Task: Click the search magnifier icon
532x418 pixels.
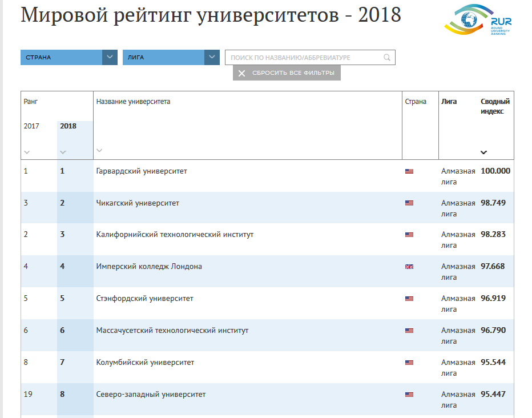Action: click(387, 57)
